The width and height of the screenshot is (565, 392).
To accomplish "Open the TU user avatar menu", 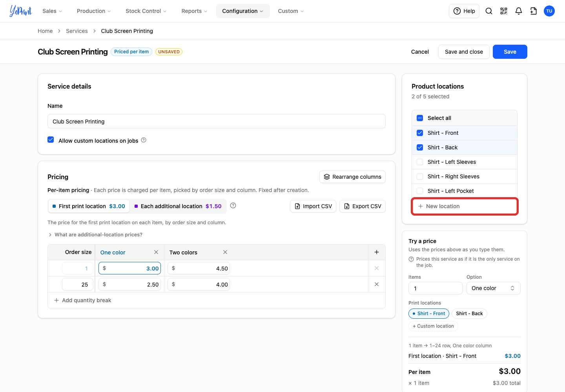I will (549, 11).
